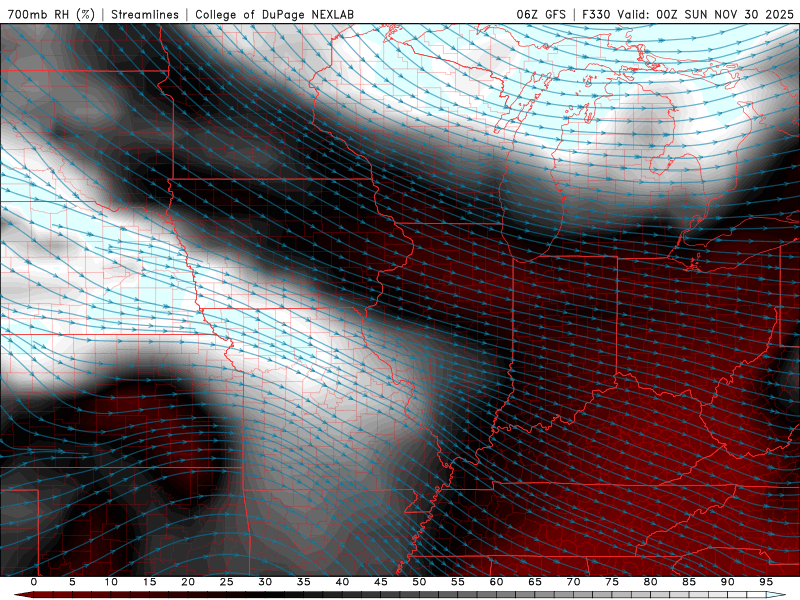This screenshot has width=800, height=600.
Task: Click the colorbar tick label "85"
Action: [689, 582]
